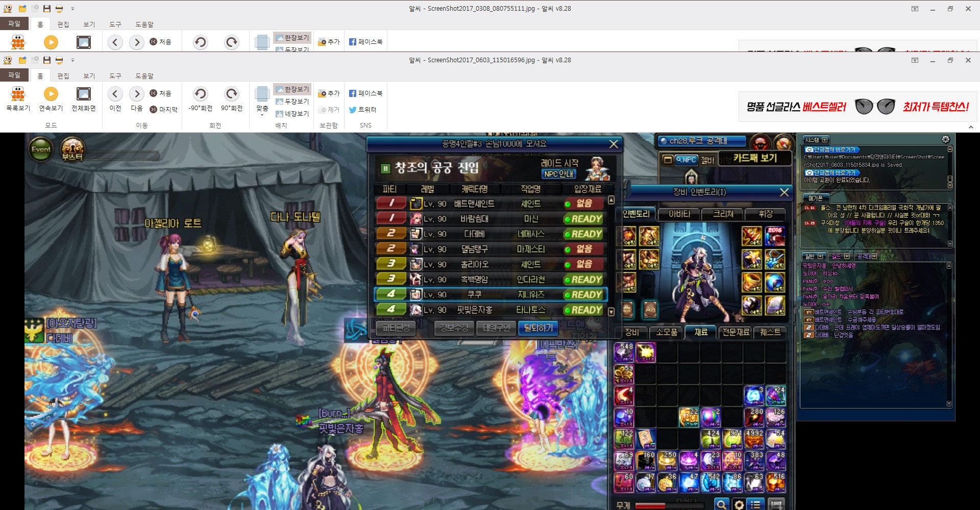Screen dimensions: 980x510
Task: Click the 탈퇴하기 button in game raid panel
Action: point(538,328)
